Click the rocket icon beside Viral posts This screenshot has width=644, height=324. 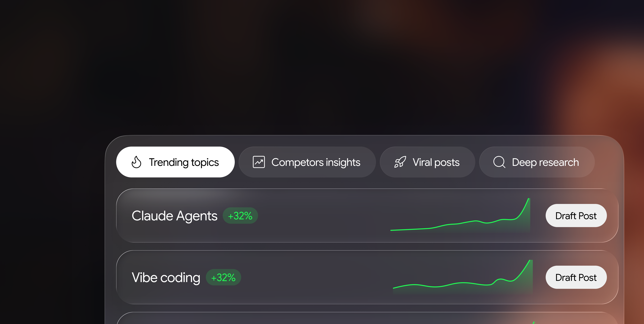point(400,162)
